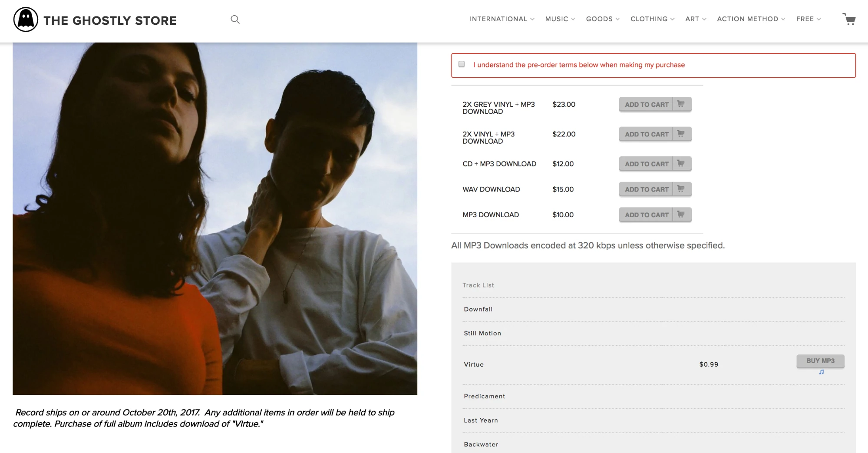The image size is (868, 453).
Task: Open the Action Method menu
Action: (751, 19)
